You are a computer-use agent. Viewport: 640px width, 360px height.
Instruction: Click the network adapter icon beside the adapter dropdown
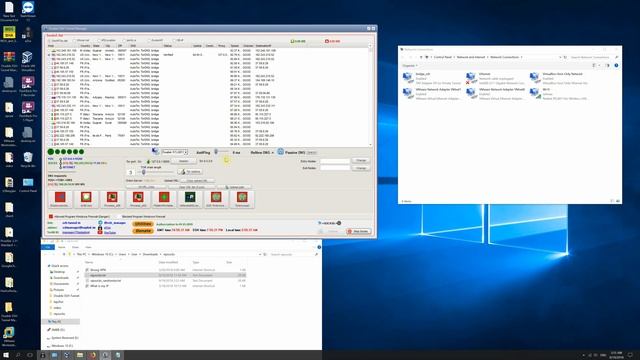[x=156, y=151]
